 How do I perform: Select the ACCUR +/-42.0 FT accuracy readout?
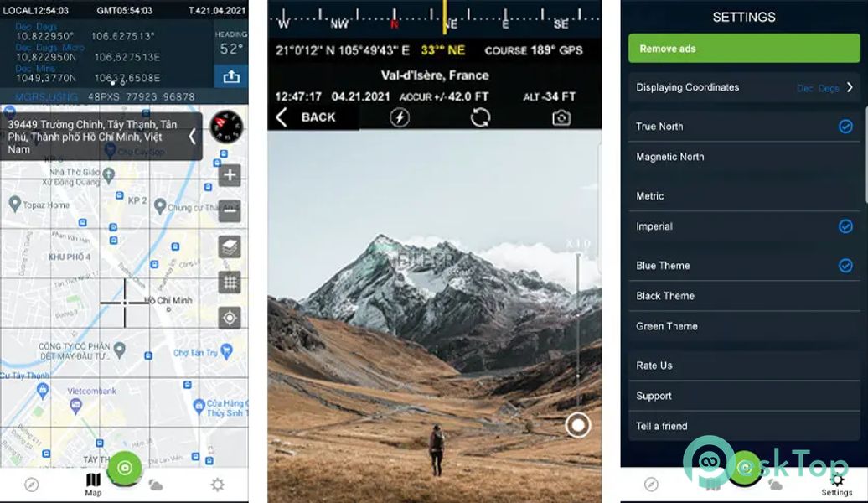[x=444, y=97]
